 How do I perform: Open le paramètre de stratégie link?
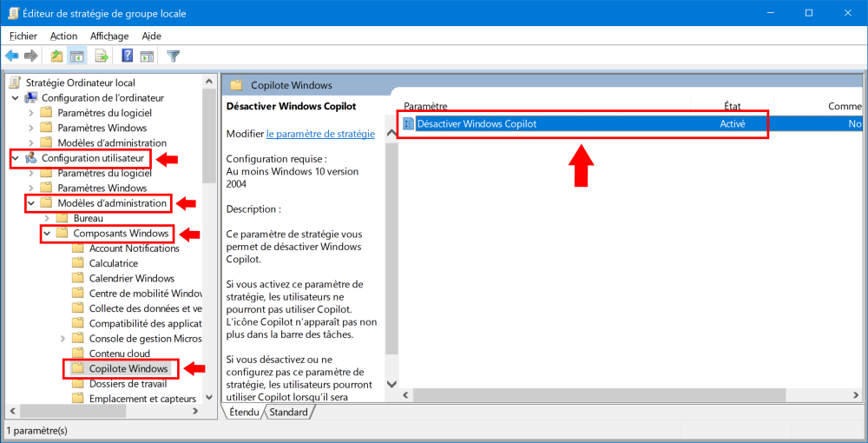click(320, 134)
